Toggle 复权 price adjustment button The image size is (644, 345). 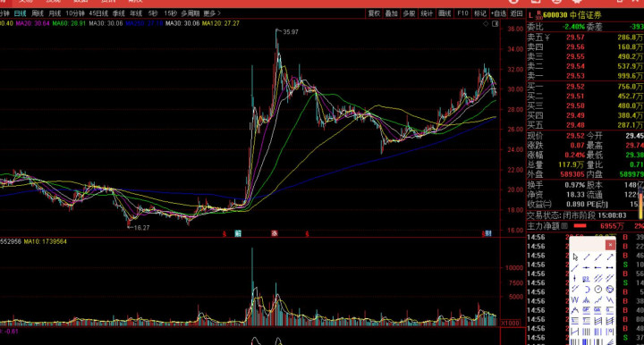pyautogui.click(x=374, y=13)
